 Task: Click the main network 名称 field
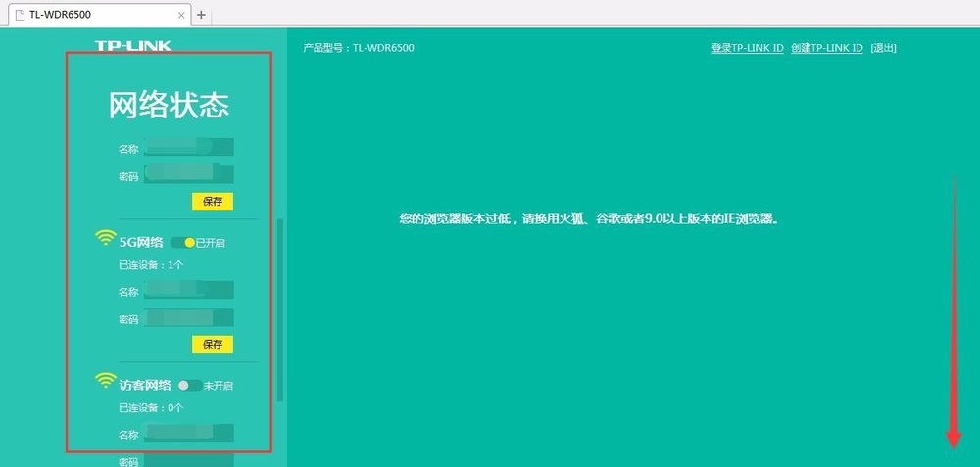click(x=188, y=148)
